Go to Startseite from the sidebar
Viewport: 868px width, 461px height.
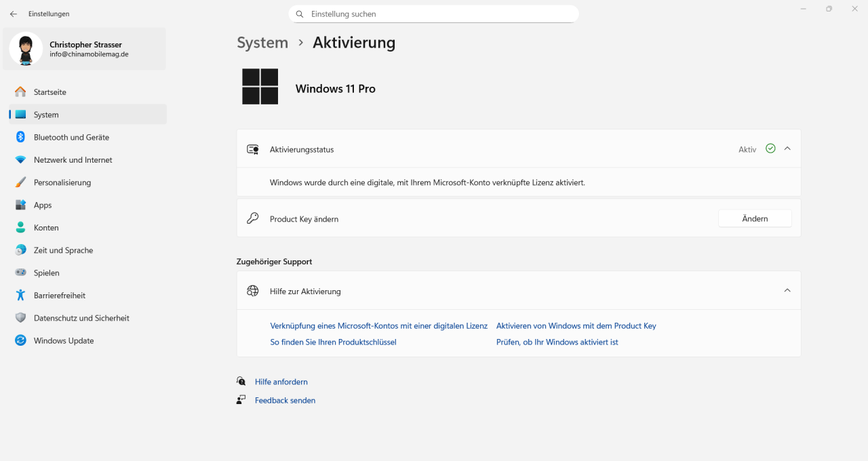click(x=50, y=92)
